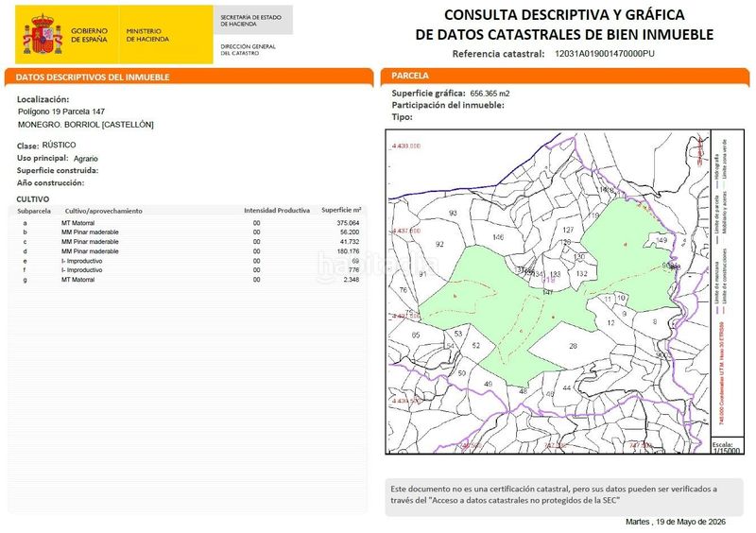756x533 pixels.
Task: Click the Escala 1/15000 scale box
Action: click(x=726, y=447)
